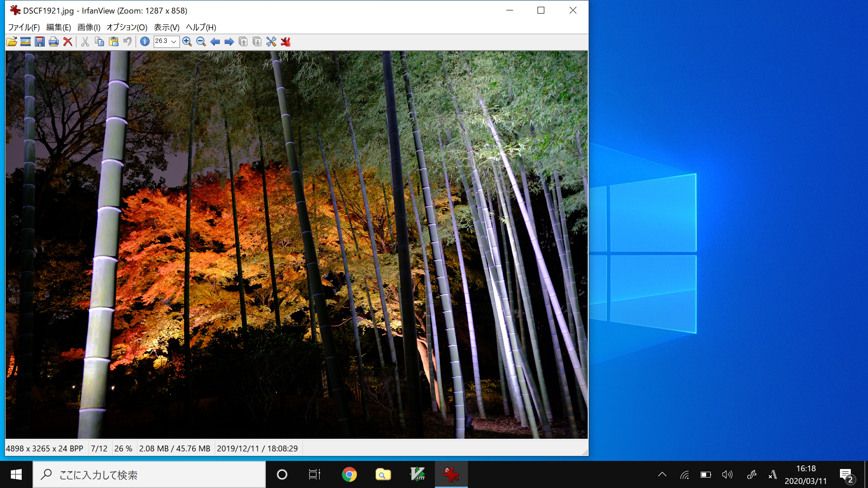Screen dimensions: 868x488
Task: Expand the 26.3 zoom percentage dropdown
Action: (x=174, y=42)
